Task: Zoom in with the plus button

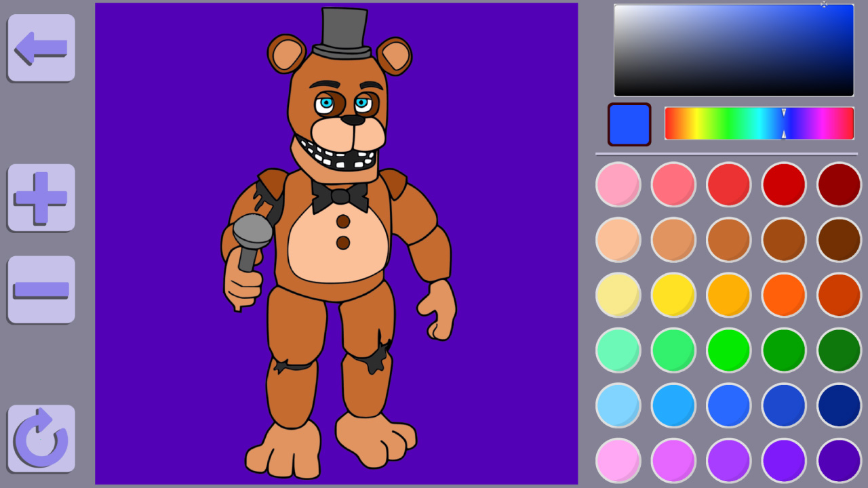Action: pyautogui.click(x=41, y=198)
